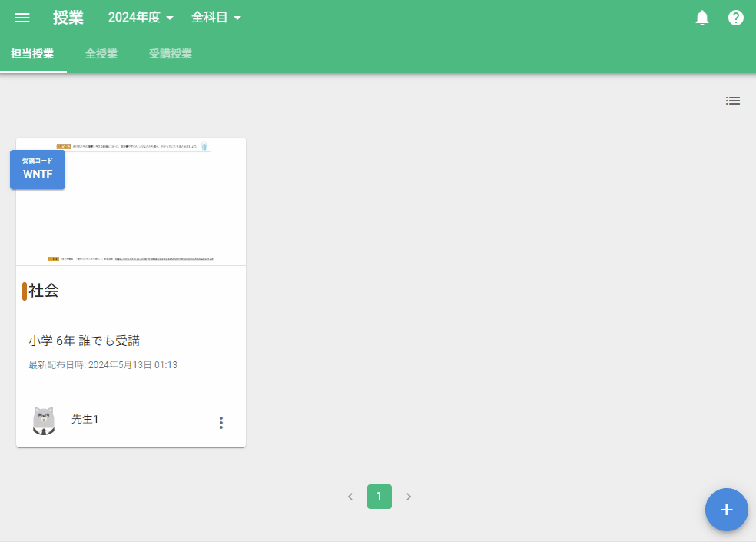Open the 2024年度 year dropdown
This screenshot has height=542, width=756.
(141, 18)
